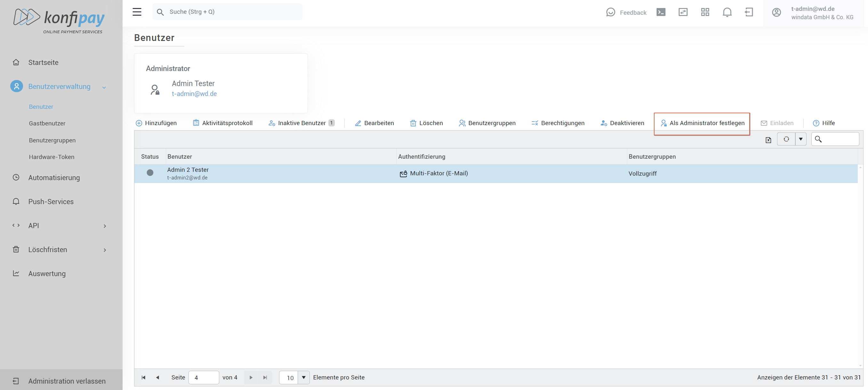Click the status dot of Admin 2 Tester
Viewport: 868px width, 390px height.
coord(150,173)
